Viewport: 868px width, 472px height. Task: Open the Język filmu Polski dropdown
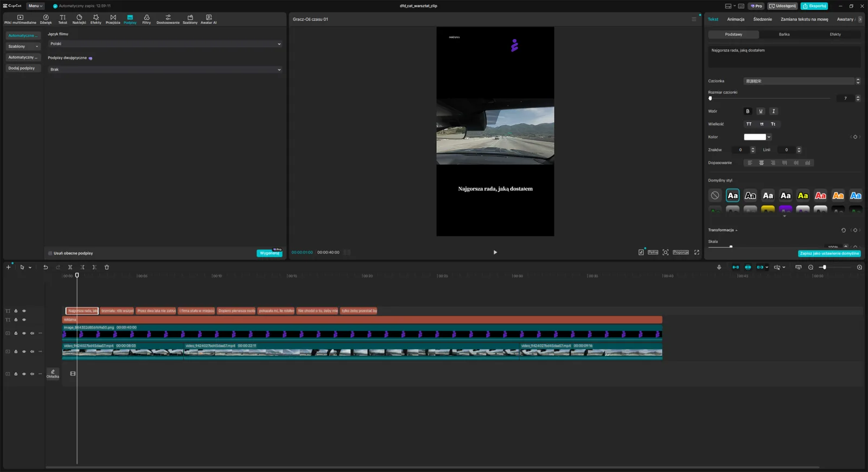tap(165, 44)
